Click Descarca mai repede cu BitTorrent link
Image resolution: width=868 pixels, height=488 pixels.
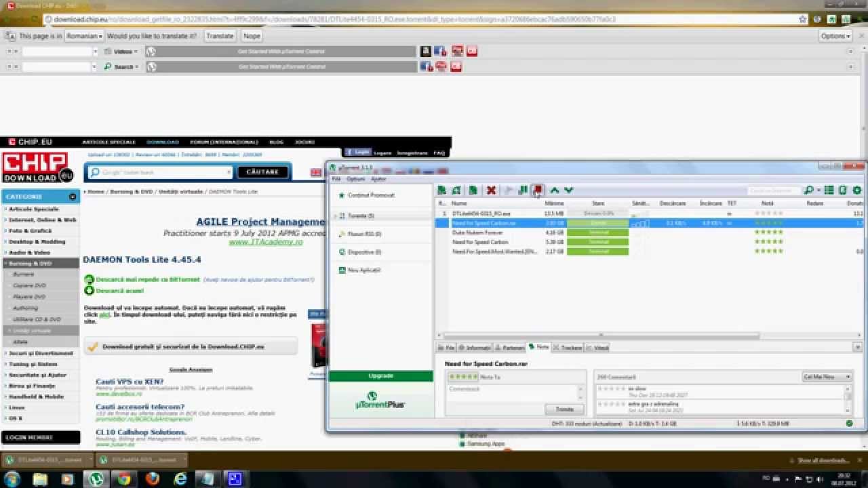click(x=149, y=279)
